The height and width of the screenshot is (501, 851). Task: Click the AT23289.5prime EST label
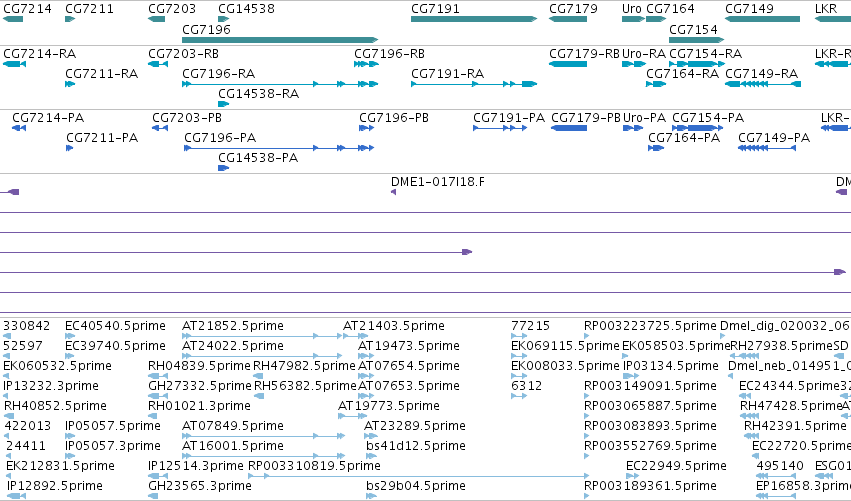point(415,426)
